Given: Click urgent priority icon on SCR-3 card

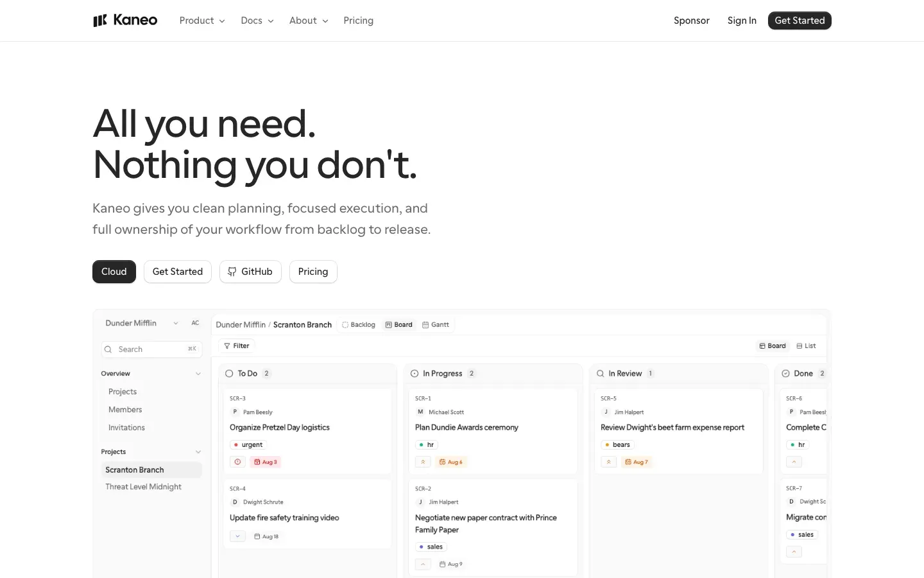Looking at the screenshot, I should pos(237,462).
